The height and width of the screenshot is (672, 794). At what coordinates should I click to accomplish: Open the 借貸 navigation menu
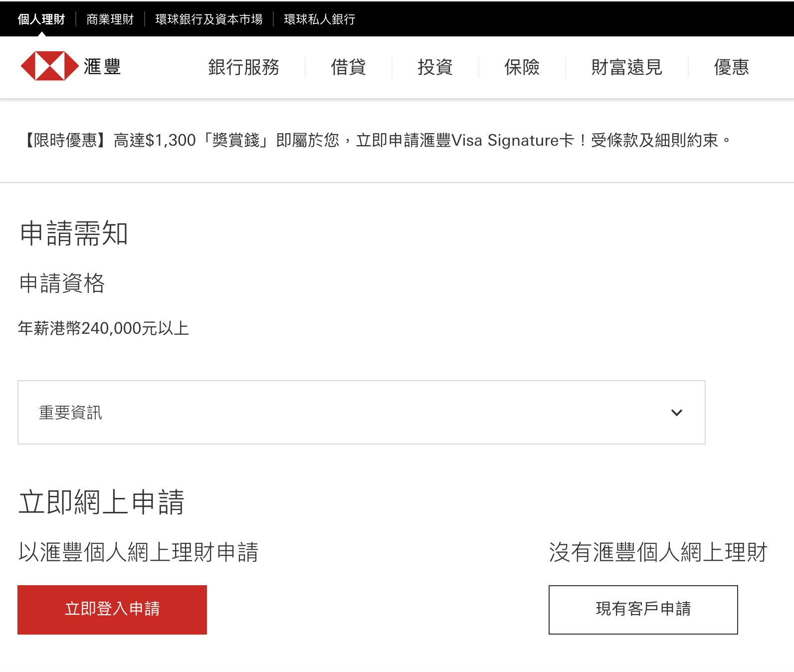coord(348,67)
